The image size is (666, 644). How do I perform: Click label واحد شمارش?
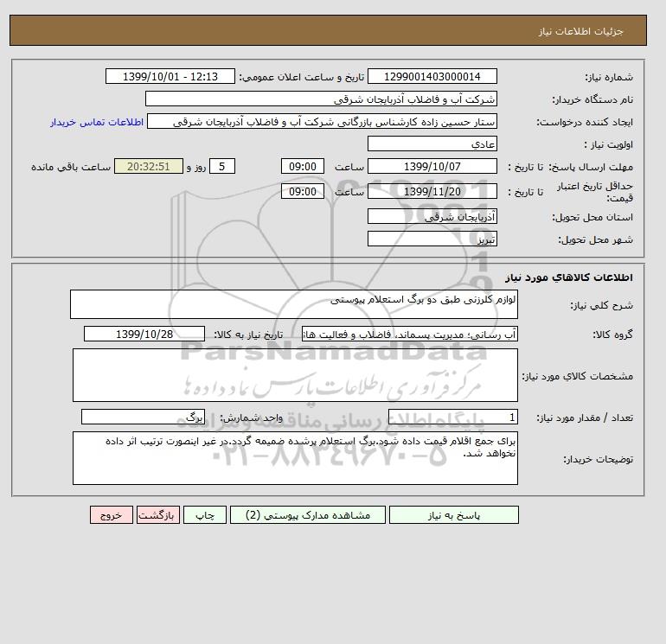(x=251, y=418)
